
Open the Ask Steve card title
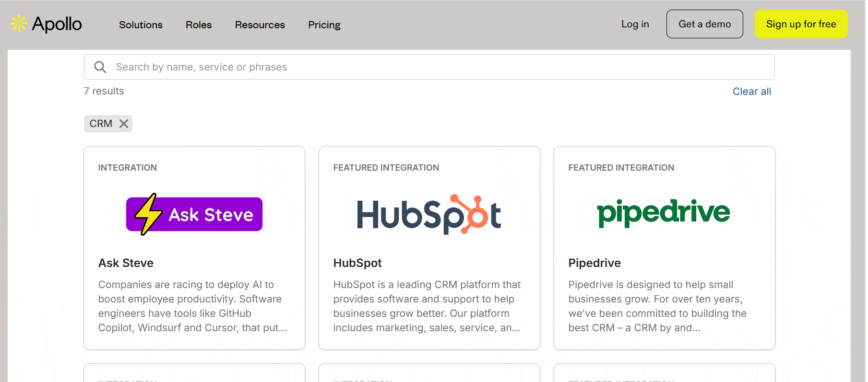(126, 263)
